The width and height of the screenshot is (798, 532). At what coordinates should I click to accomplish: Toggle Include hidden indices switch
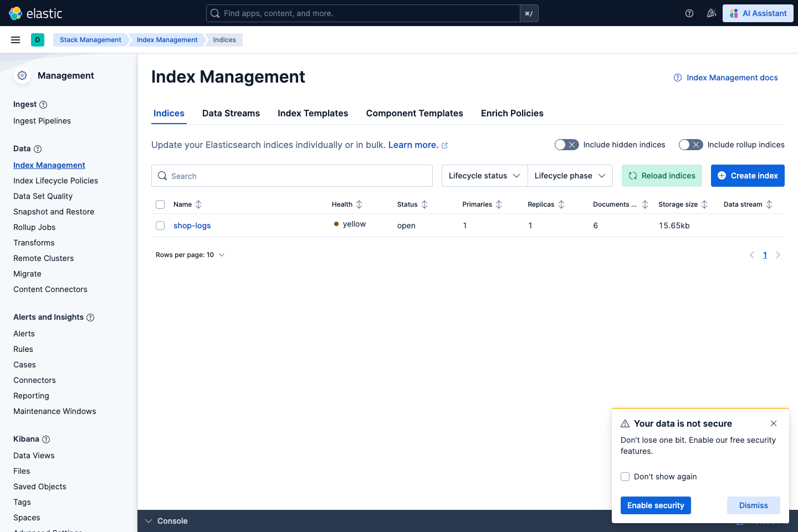(567, 145)
